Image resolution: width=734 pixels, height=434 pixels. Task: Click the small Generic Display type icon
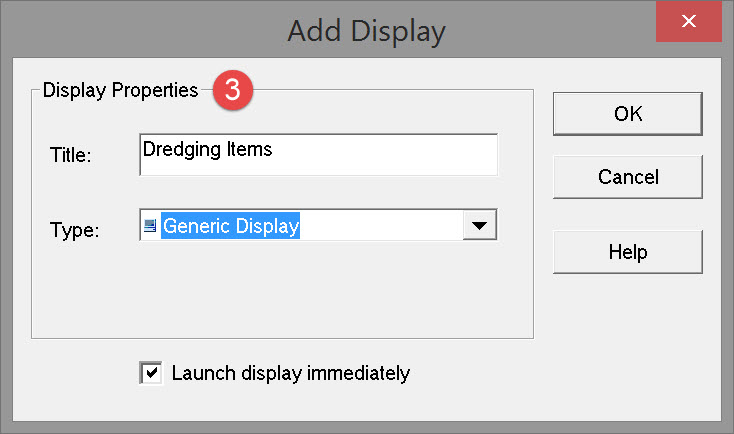point(150,226)
